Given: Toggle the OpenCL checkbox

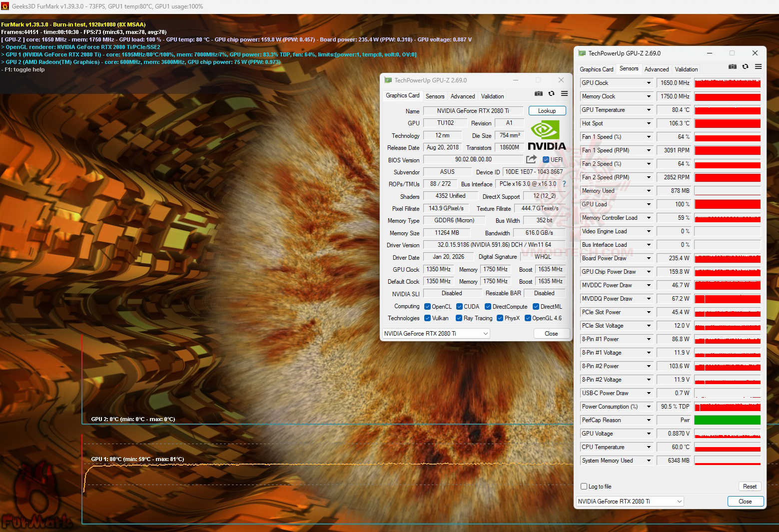Looking at the screenshot, I should [x=427, y=307].
